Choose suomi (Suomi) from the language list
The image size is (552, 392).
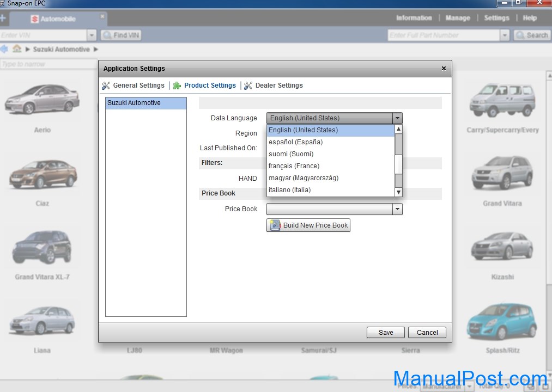(x=331, y=154)
